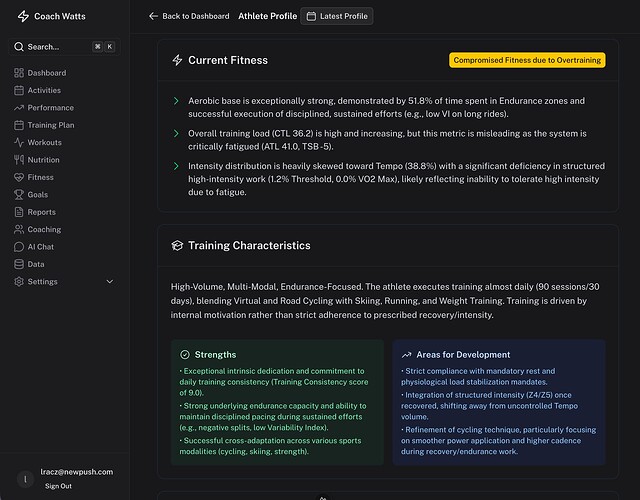Click the Fitness heart icon
Screen dimensions: 640x500
click(x=19, y=177)
